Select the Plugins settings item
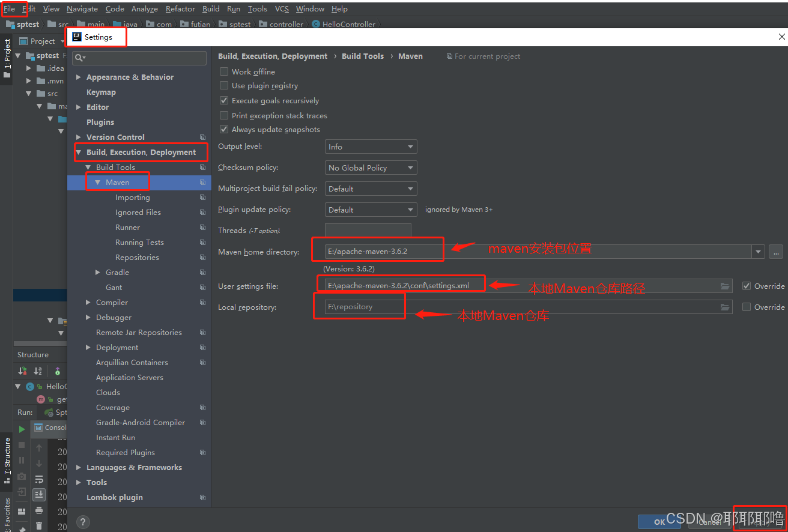The image size is (788, 532). (x=100, y=122)
